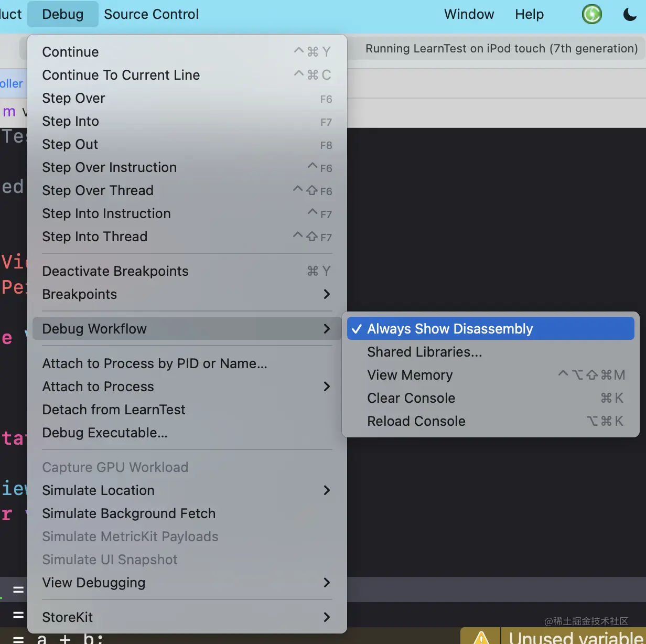This screenshot has width=646, height=644.
Task: Choose Attach to Process by PID or Name...
Action: click(187, 363)
